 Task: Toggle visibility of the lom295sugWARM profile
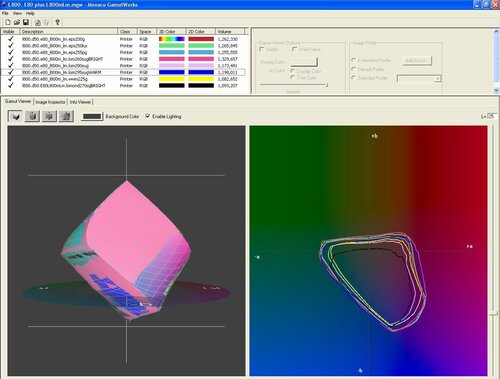click(x=11, y=72)
